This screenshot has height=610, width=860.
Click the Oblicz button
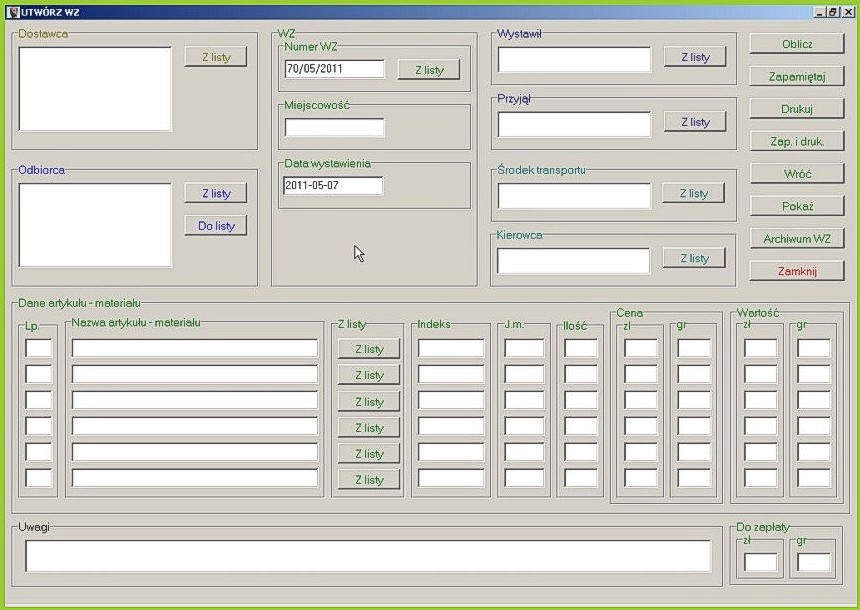(x=796, y=44)
